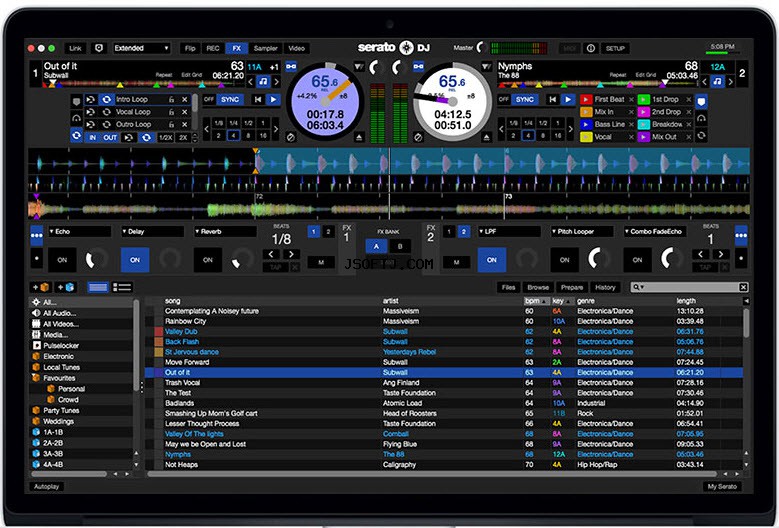This screenshot has width=779, height=528.
Task: Open the Reverb effect dropdown
Action: [x=225, y=231]
